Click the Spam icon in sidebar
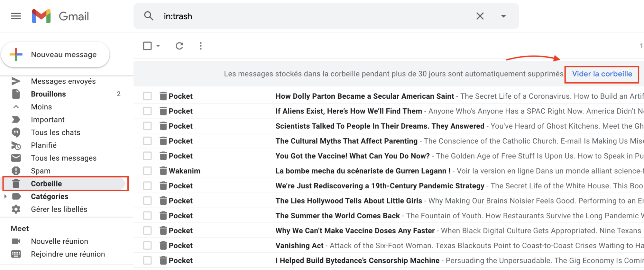Image resolution: width=644 pixels, height=270 pixels. 16,171
